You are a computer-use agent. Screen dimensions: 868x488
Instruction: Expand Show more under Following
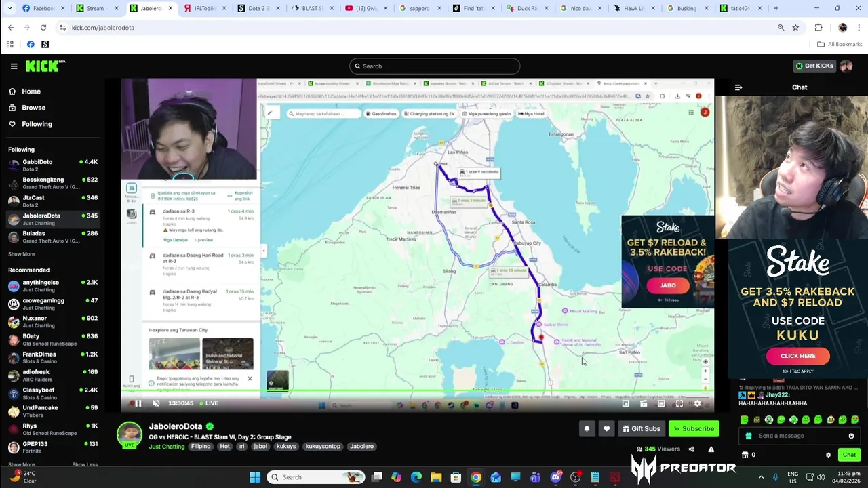pos(21,254)
